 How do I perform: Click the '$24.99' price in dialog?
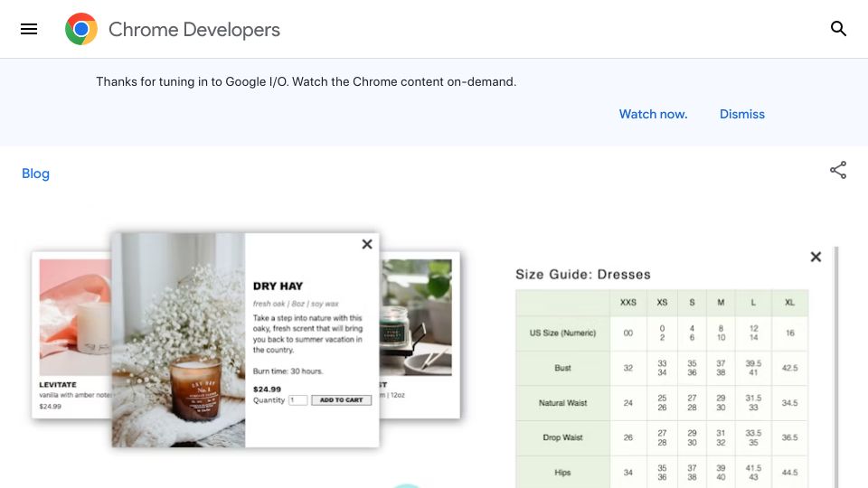[x=267, y=389]
